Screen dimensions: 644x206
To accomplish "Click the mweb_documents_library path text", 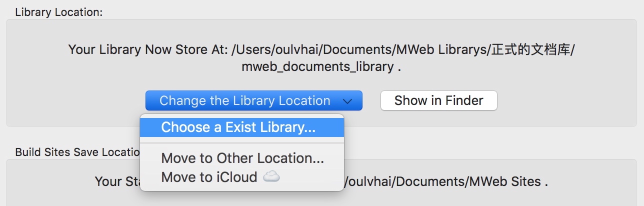I will [317, 66].
